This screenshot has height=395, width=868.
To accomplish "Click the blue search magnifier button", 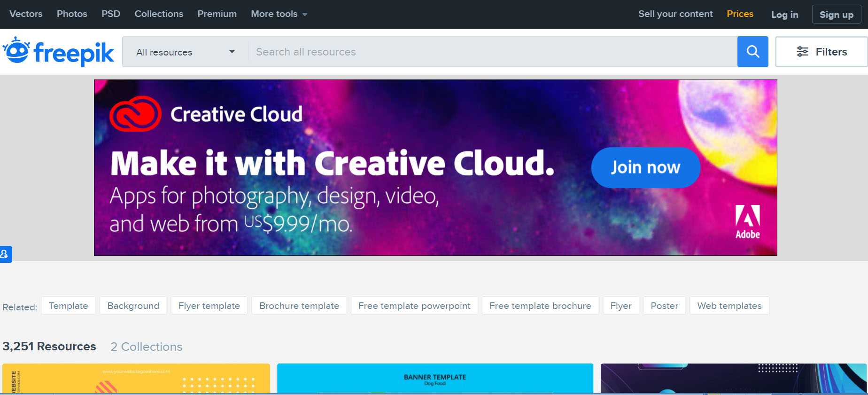I will click(752, 52).
